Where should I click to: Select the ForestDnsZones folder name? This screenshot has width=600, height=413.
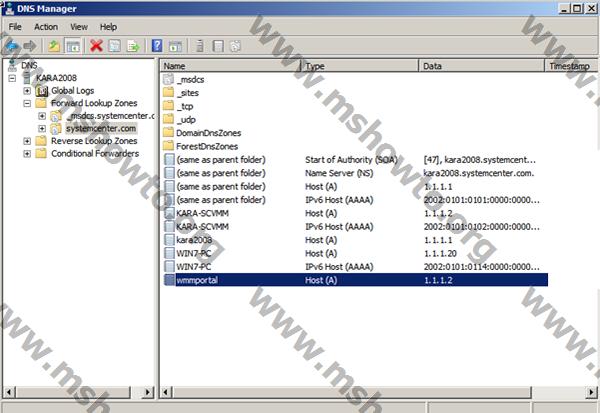coord(207,146)
